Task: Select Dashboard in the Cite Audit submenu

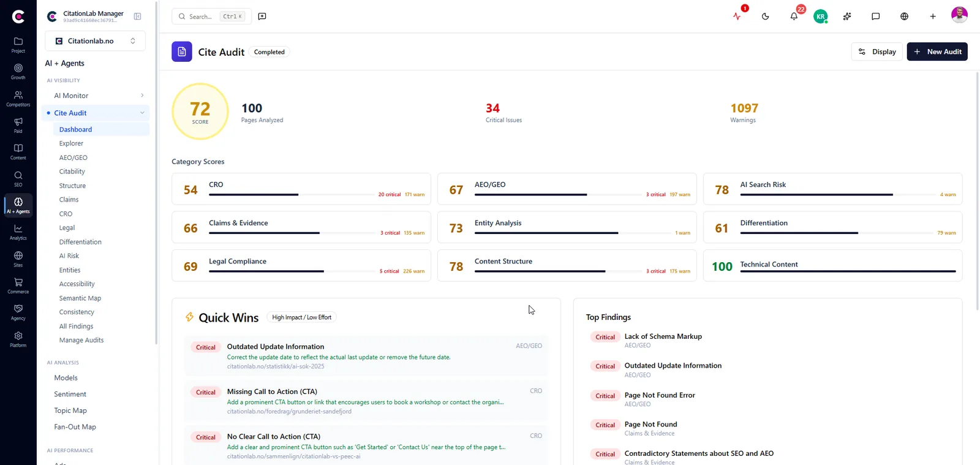Action: click(101, 129)
